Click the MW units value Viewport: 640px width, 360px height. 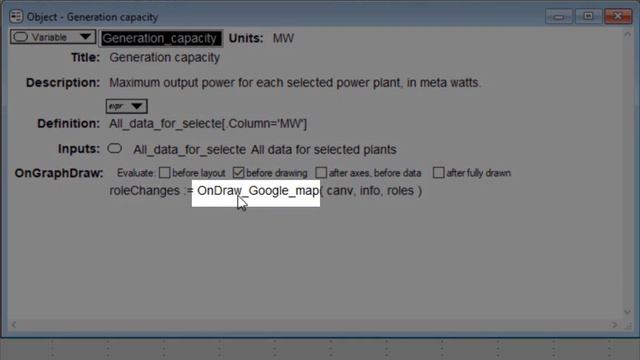point(283,38)
